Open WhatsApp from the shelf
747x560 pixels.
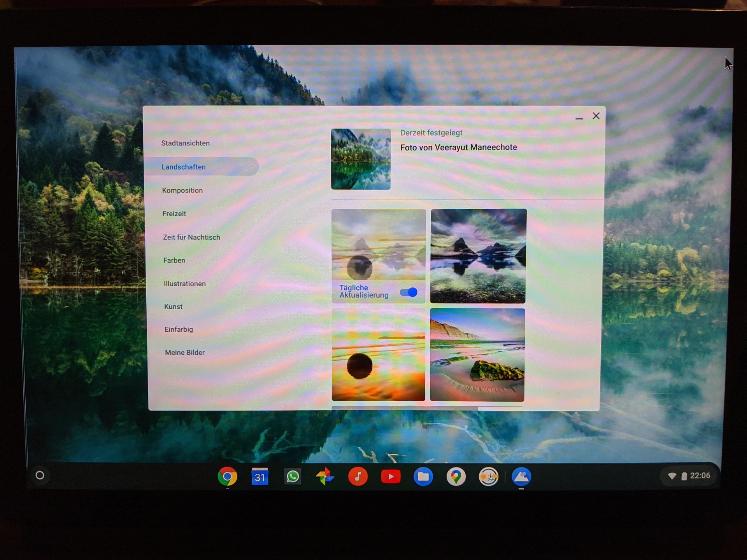tap(293, 476)
